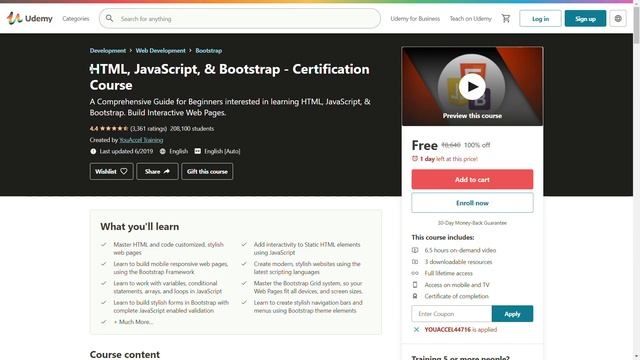Focus the Enter Coupon field
Screen dimensions: 640x360
451,313
